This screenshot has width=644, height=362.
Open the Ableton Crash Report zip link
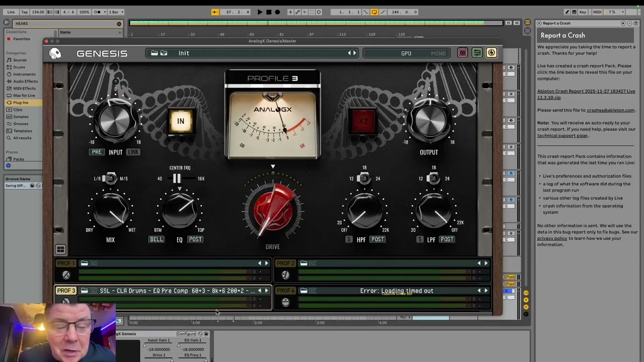586,94
